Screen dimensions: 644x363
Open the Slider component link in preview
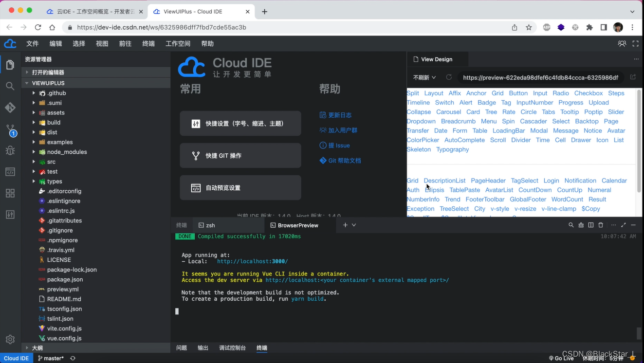pos(616,112)
